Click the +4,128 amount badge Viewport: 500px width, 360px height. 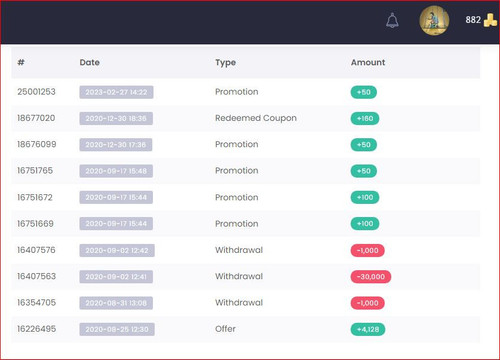pos(368,329)
